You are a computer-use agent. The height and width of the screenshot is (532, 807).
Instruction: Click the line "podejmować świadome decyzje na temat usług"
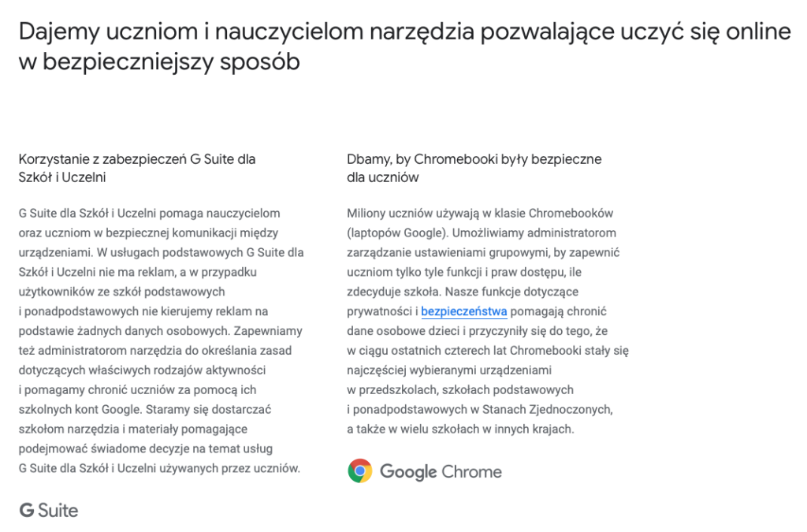pos(145,448)
